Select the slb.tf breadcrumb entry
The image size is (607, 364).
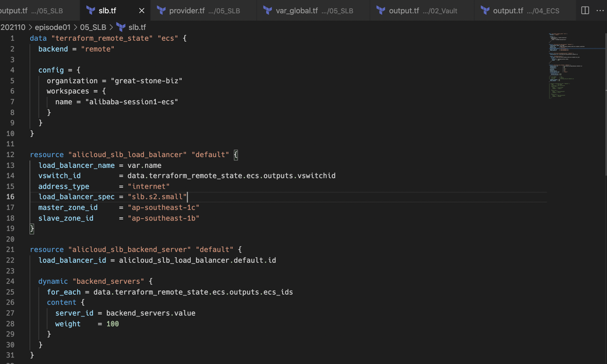point(137,27)
